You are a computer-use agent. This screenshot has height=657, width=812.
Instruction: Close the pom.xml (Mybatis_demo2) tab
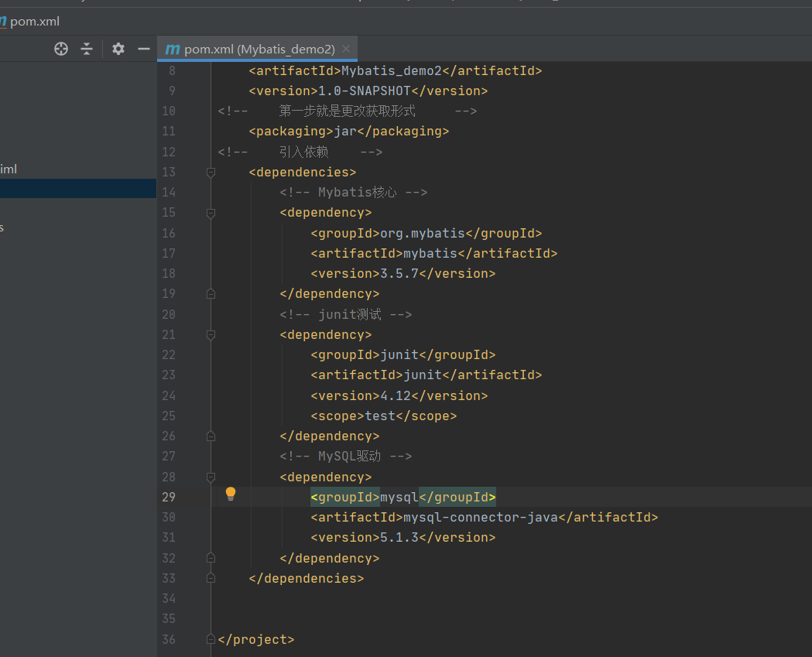click(x=346, y=50)
